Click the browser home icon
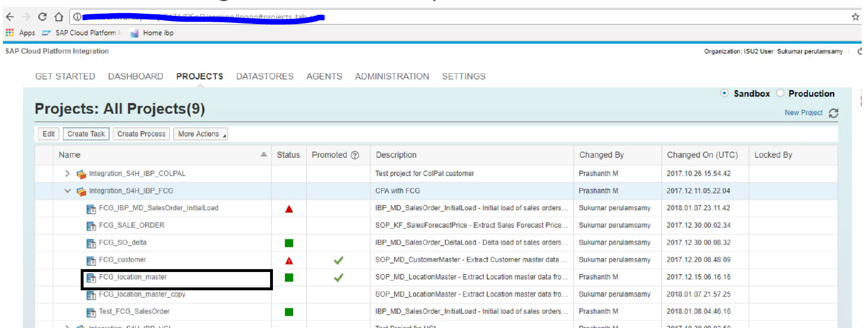Screen dimensions: 868x328 click(x=58, y=17)
